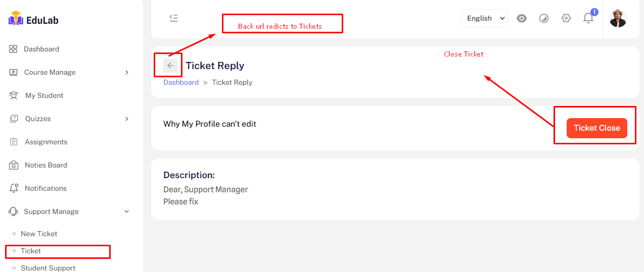Collapse the Support Manage section
The image size is (644, 272).
pyautogui.click(x=126, y=211)
